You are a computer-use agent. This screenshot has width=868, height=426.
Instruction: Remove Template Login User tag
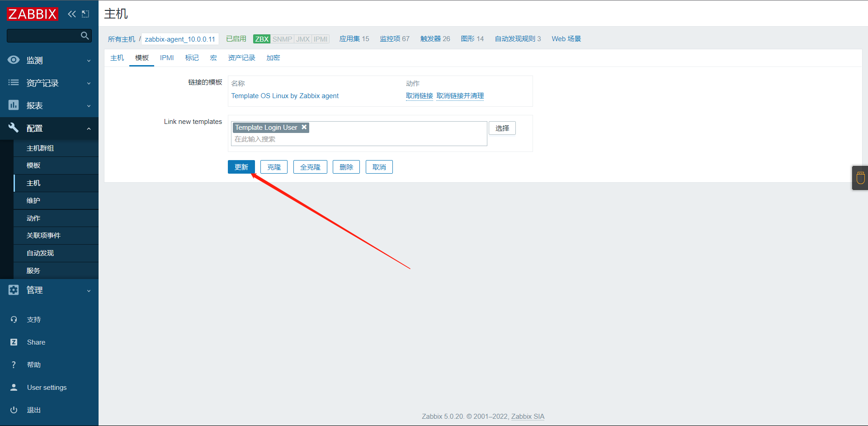click(304, 127)
